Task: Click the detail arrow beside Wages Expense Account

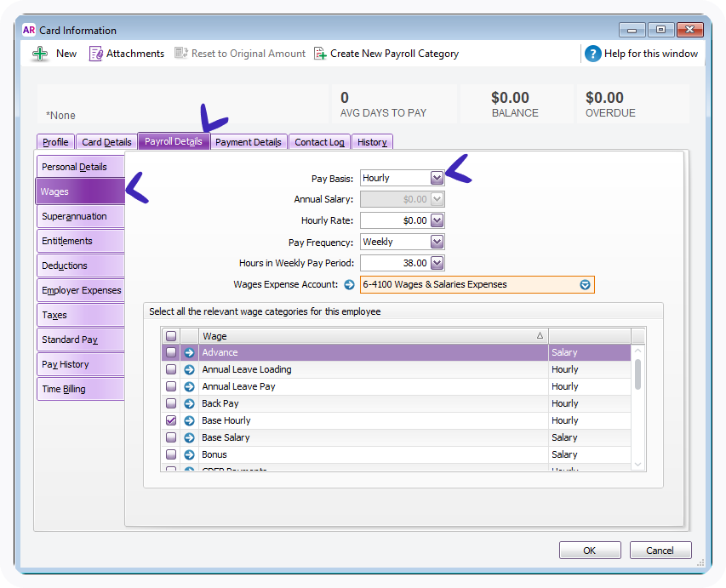Action: [x=350, y=285]
